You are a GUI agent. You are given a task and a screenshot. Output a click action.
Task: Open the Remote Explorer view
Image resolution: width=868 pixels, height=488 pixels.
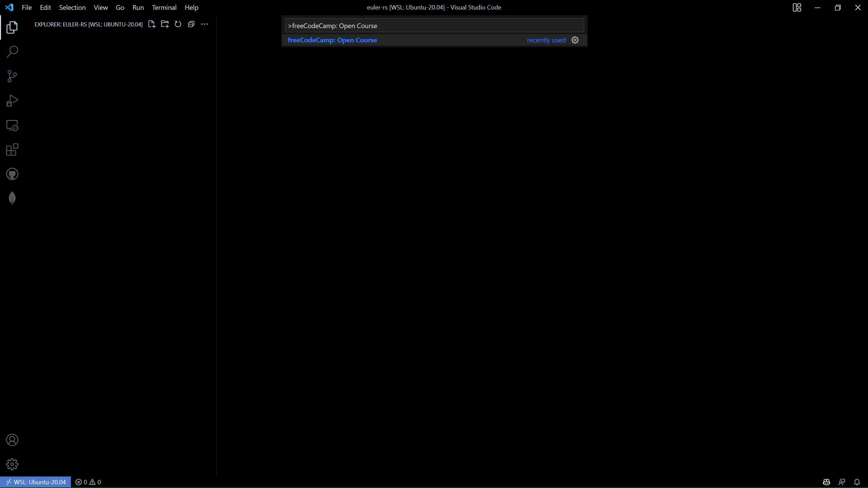click(12, 125)
